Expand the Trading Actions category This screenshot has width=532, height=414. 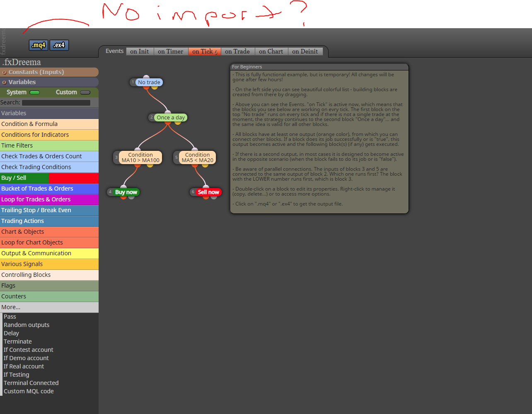click(49, 221)
